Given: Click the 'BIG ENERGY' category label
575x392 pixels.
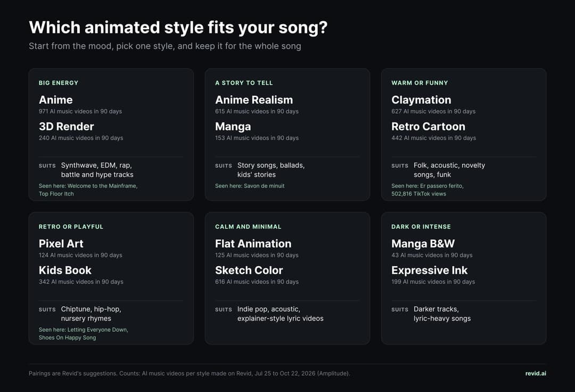Looking at the screenshot, I should click(x=59, y=83).
